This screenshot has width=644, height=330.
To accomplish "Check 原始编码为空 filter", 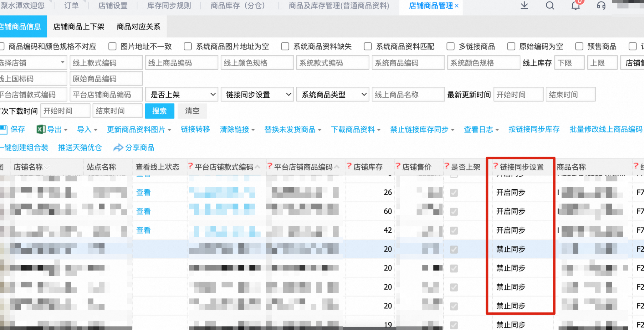I will pyautogui.click(x=511, y=46).
